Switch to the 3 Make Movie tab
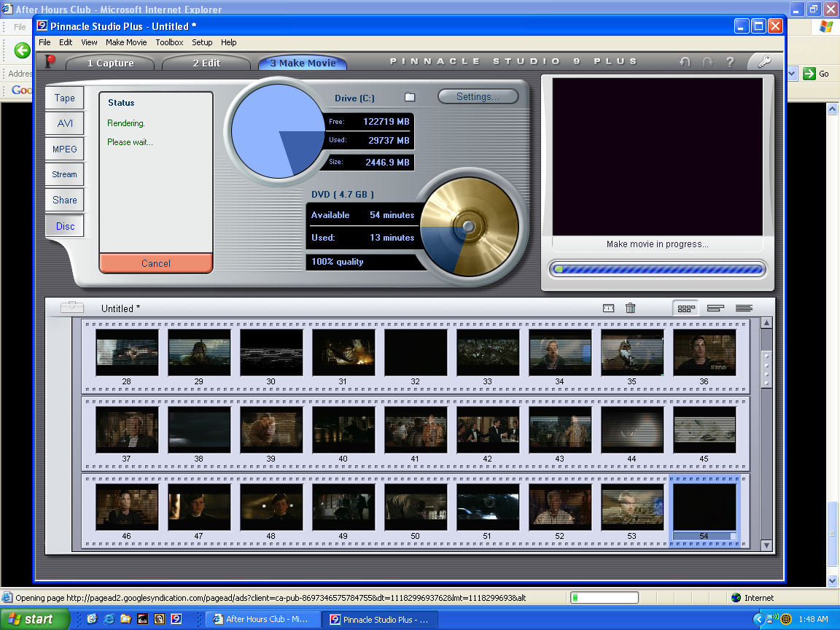840x630 pixels. [x=303, y=63]
